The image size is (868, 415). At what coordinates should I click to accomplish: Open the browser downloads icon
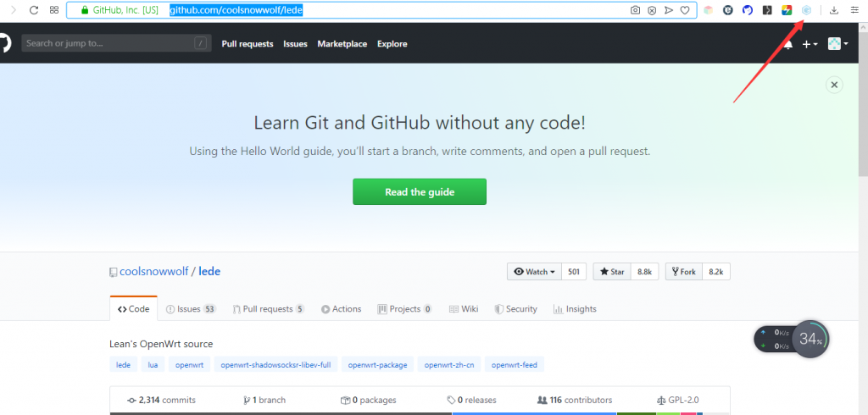[832, 10]
